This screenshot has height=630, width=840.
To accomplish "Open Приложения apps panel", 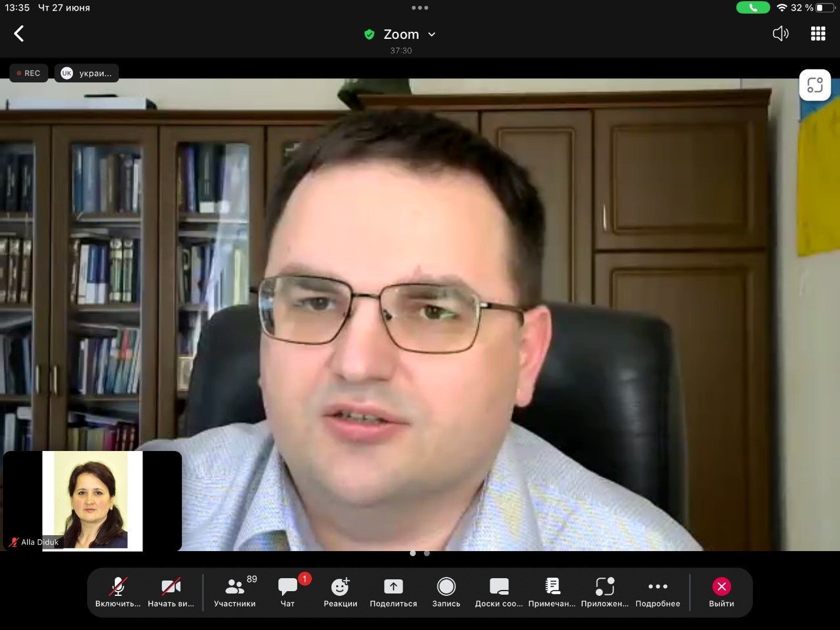I will (605, 592).
